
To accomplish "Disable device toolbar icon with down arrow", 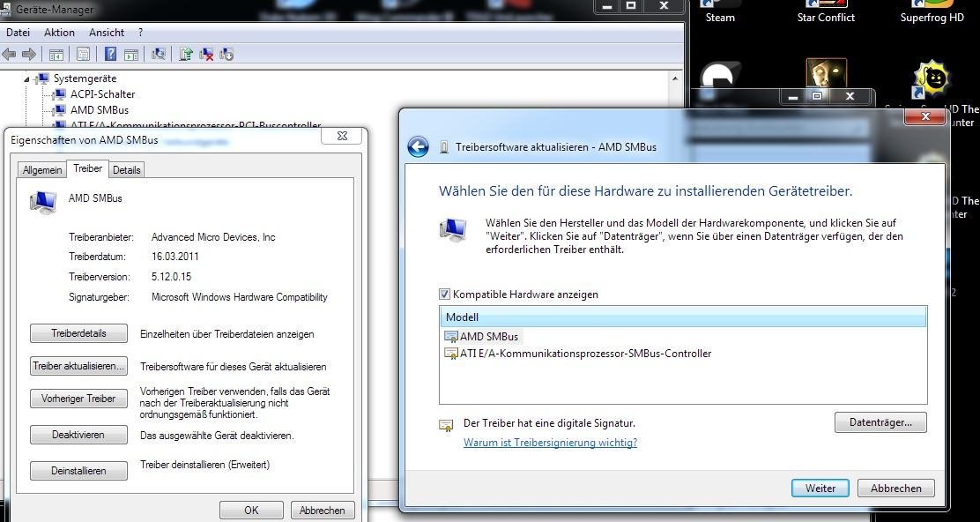I will (x=226, y=55).
